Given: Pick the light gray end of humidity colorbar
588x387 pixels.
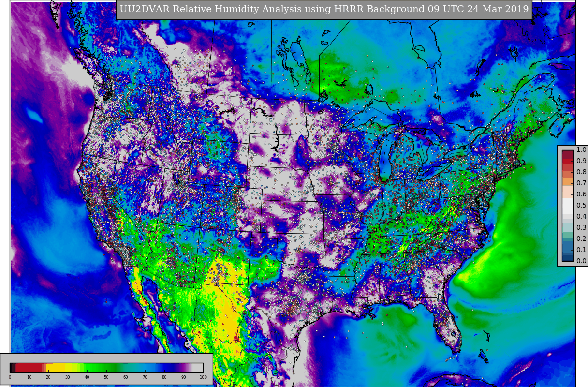Looking at the screenshot, I should pyautogui.click(x=197, y=368).
